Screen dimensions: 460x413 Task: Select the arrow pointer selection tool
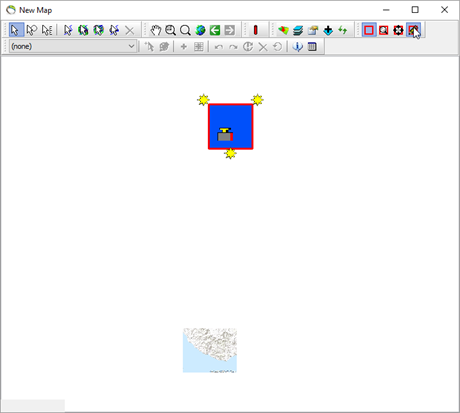[x=15, y=30]
